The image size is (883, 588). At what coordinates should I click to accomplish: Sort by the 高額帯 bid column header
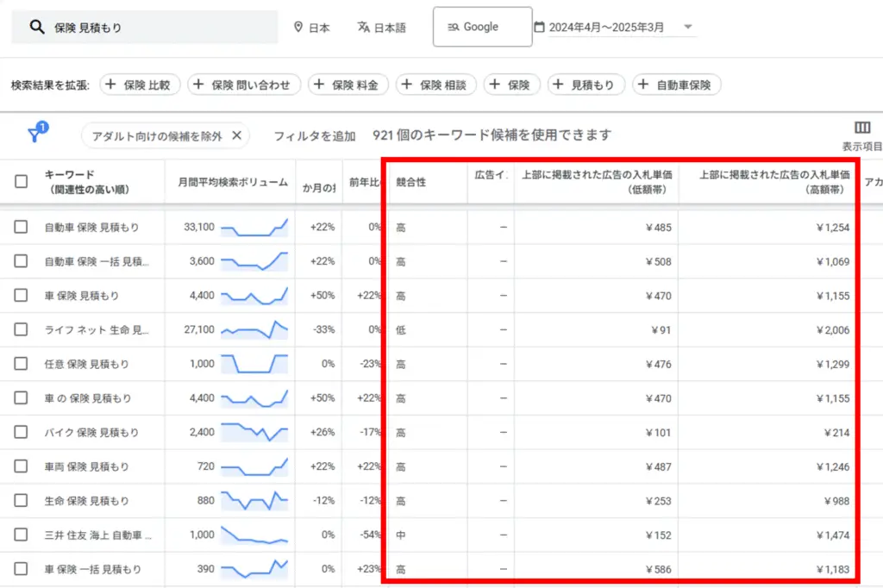[774, 181]
